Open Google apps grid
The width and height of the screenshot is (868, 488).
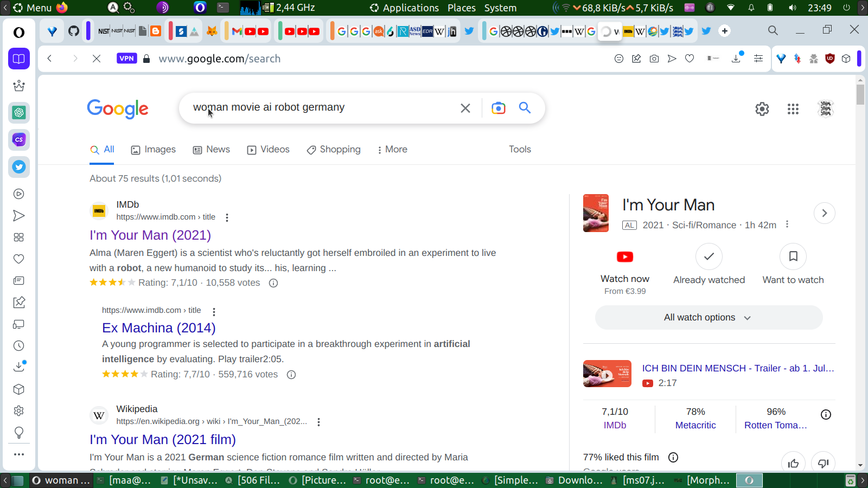click(793, 109)
